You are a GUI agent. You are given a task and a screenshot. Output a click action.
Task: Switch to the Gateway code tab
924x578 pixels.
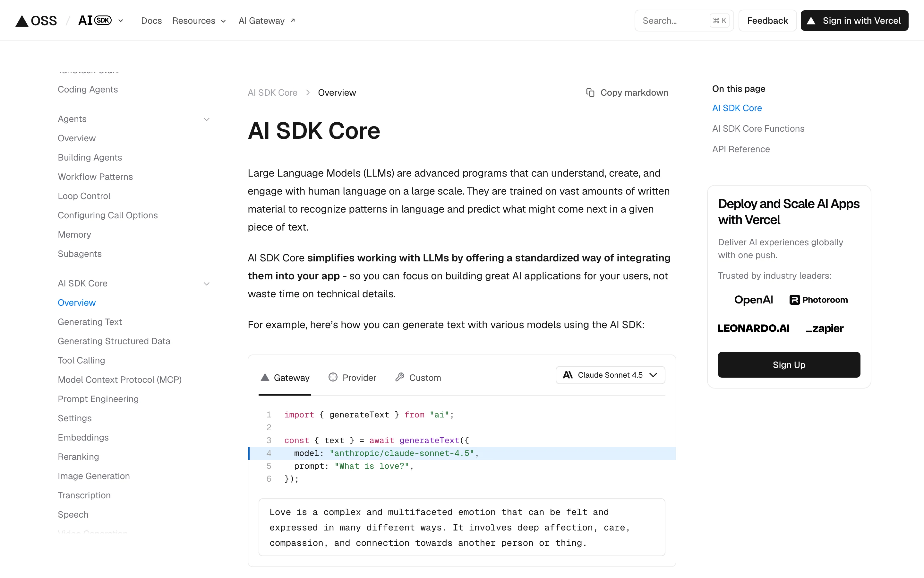pyautogui.click(x=285, y=378)
